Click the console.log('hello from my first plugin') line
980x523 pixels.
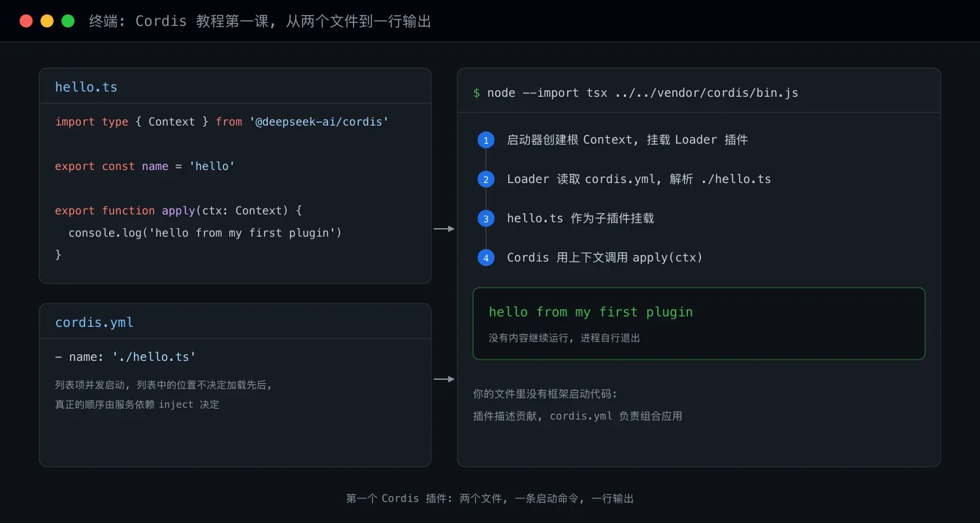click(x=205, y=233)
